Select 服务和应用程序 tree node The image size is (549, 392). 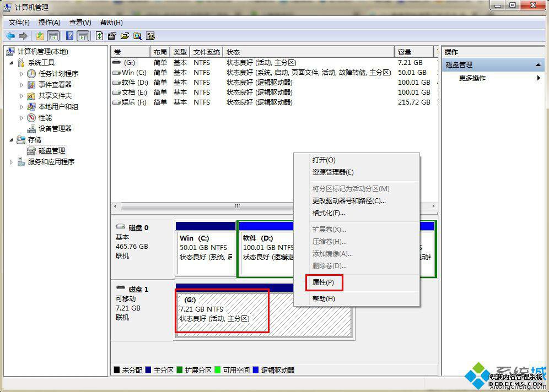coord(51,161)
